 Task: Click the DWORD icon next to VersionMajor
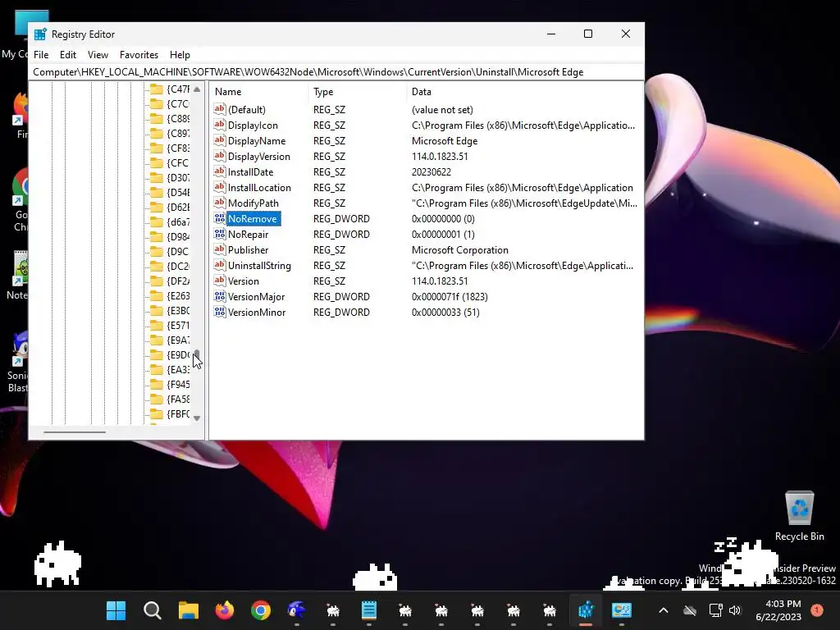[220, 296]
